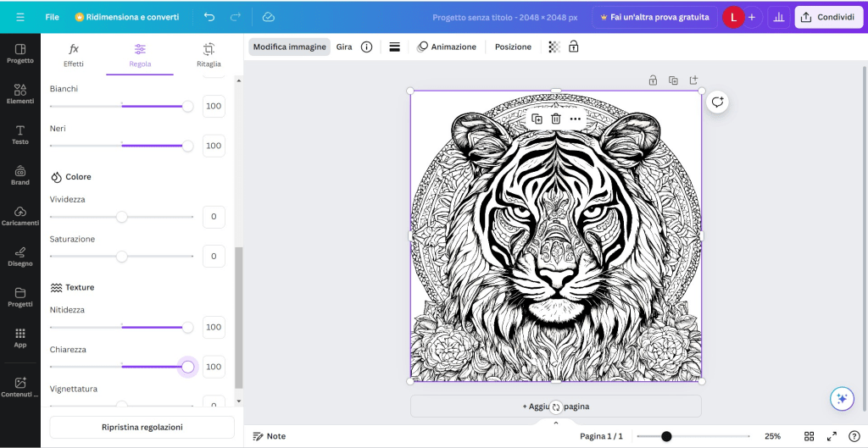Image resolution: width=868 pixels, height=448 pixels.
Task: Click the Condividi share button
Action: coord(828,17)
